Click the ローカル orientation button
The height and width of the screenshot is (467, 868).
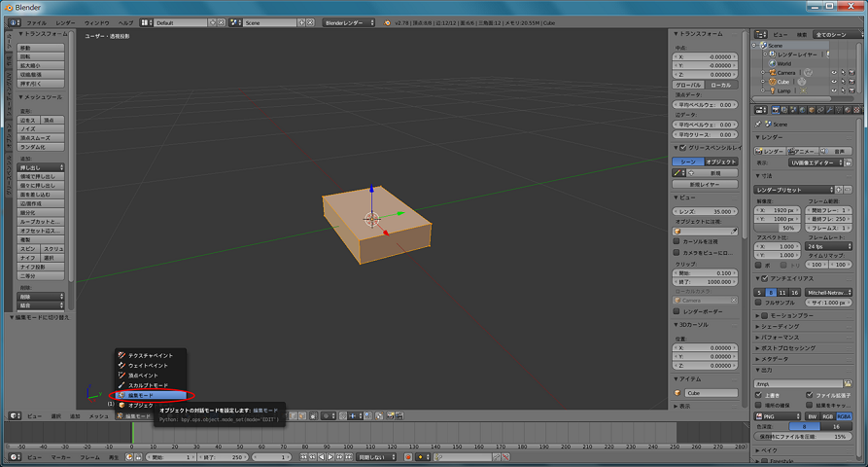(720, 85)
